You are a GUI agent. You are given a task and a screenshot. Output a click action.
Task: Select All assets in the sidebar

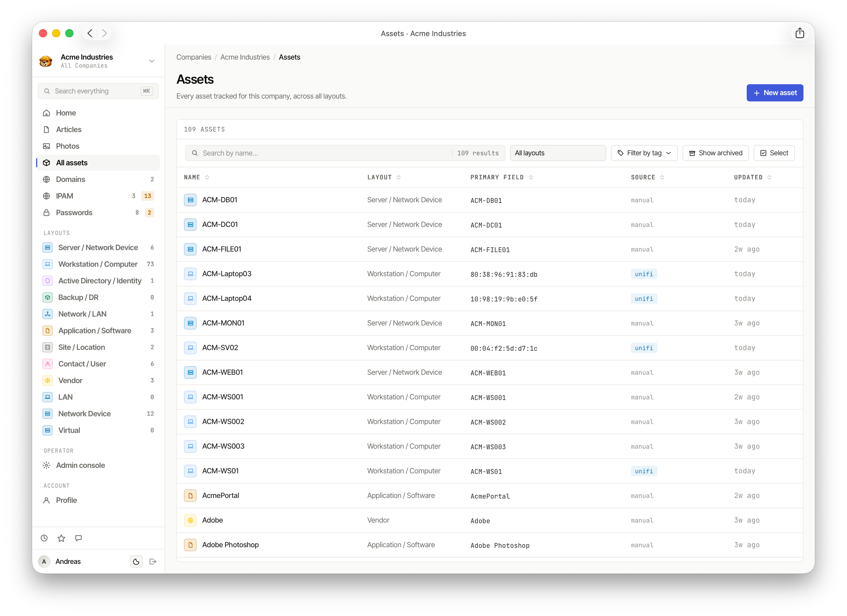tap(98, 163)
